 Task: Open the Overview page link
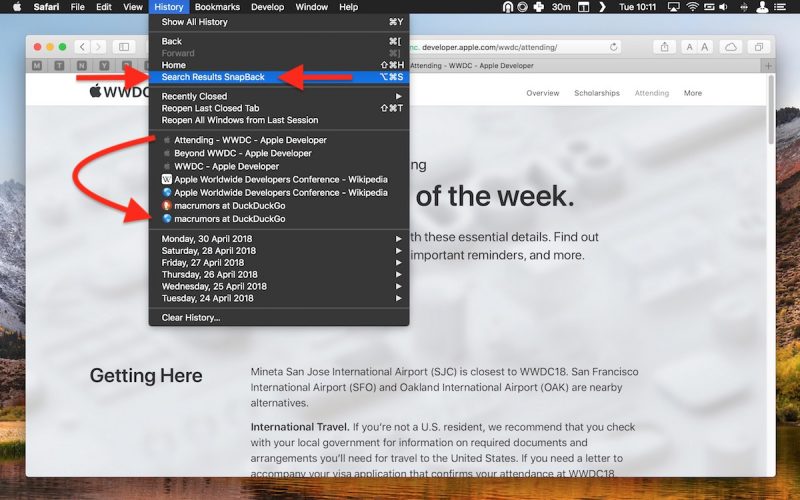543,93
